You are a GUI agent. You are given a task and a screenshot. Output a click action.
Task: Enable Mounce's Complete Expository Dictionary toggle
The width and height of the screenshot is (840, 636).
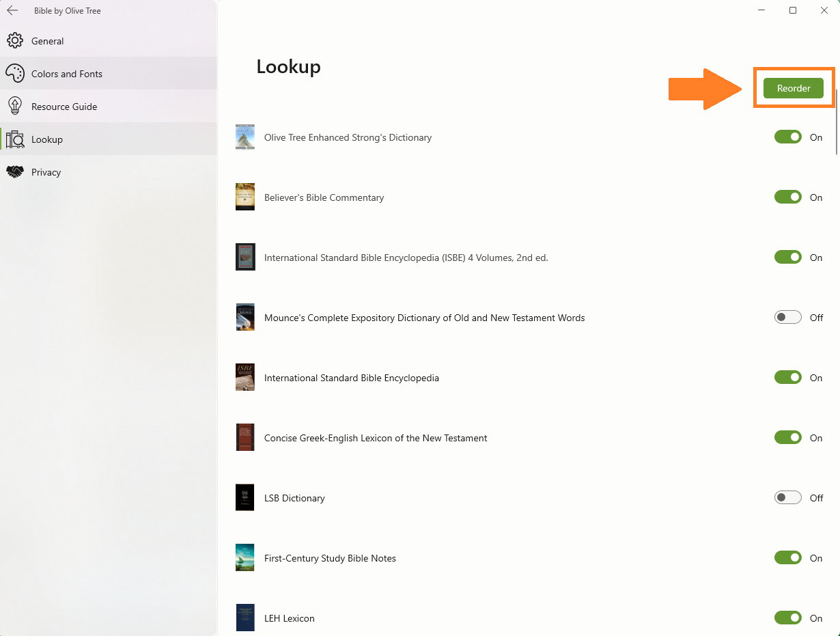[788, 318]
